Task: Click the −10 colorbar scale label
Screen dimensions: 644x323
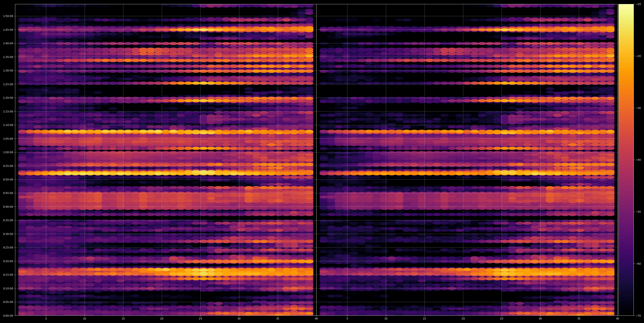Action: pyautogui.click(x=638, y=4)
